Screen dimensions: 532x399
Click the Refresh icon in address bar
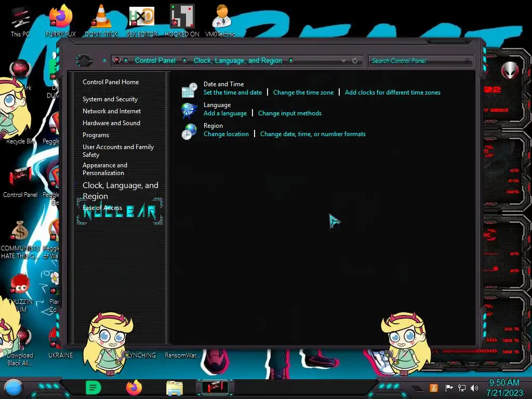[355, 61]
